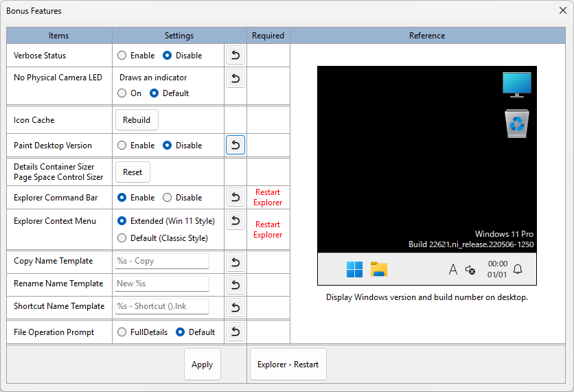Screen dimensions: 574x392
Task: Click the Paint Desktop Version label
Action: 53,146
